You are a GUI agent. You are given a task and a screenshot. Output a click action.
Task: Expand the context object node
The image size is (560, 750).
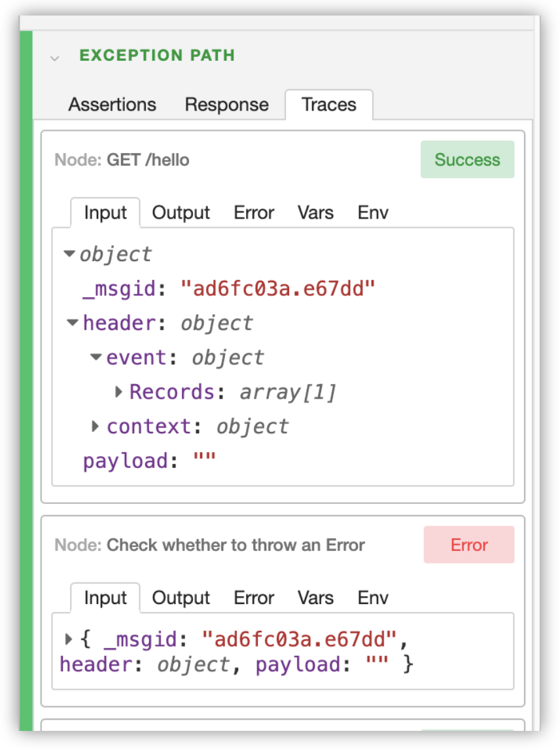click(95, 426)
